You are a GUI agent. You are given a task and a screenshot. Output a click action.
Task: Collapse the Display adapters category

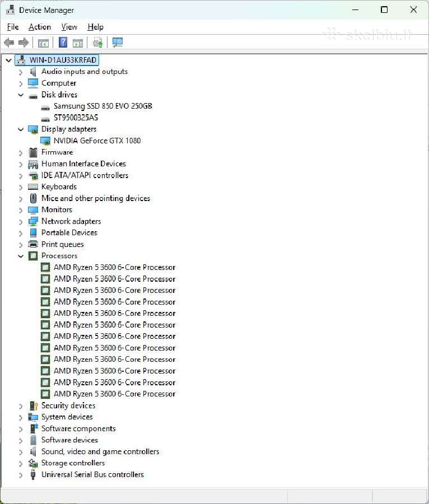click(x=21, y=129)
